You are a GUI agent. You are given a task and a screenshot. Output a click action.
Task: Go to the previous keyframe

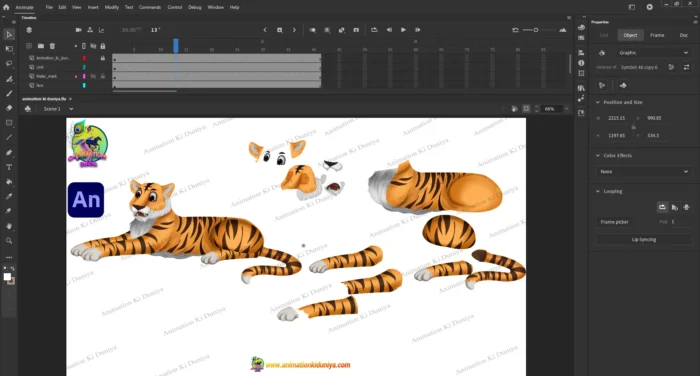click(x=265, y=30)
